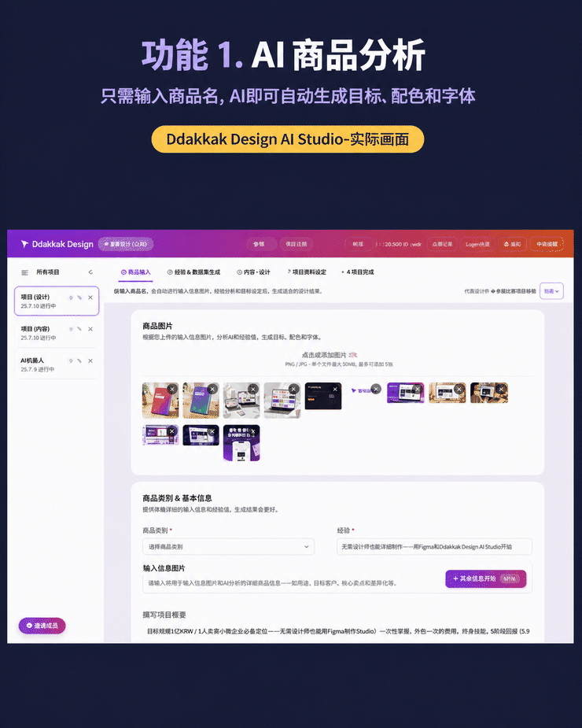Remove the first thumbnail in the second row
The width and height of the screenshot is (582, 728).
[x=171, y=431]
